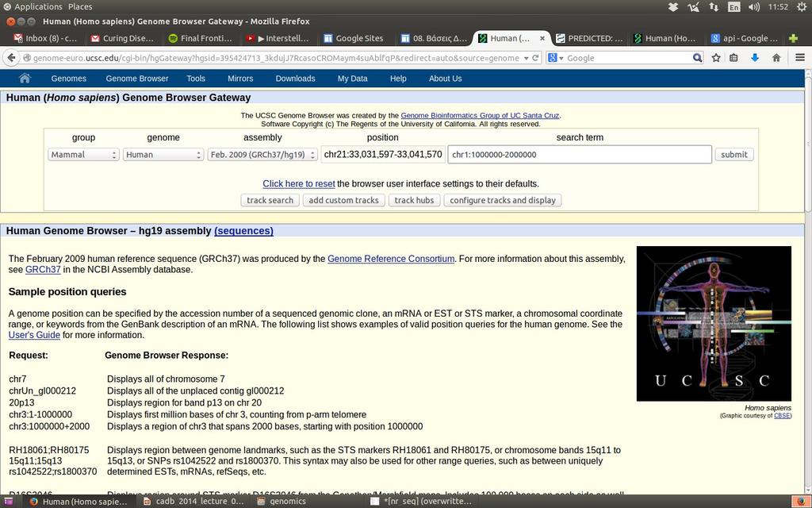This screenshot has height=508, width=812.
Task: Open the Genome Reference Consortium link
Action: coord(391,259)
